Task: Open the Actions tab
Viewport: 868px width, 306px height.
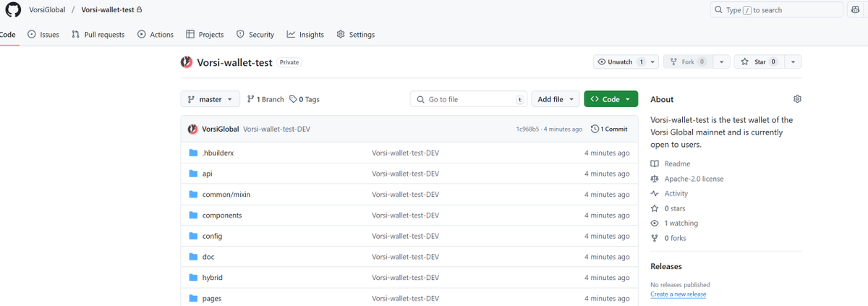Action: click(156, 34)
